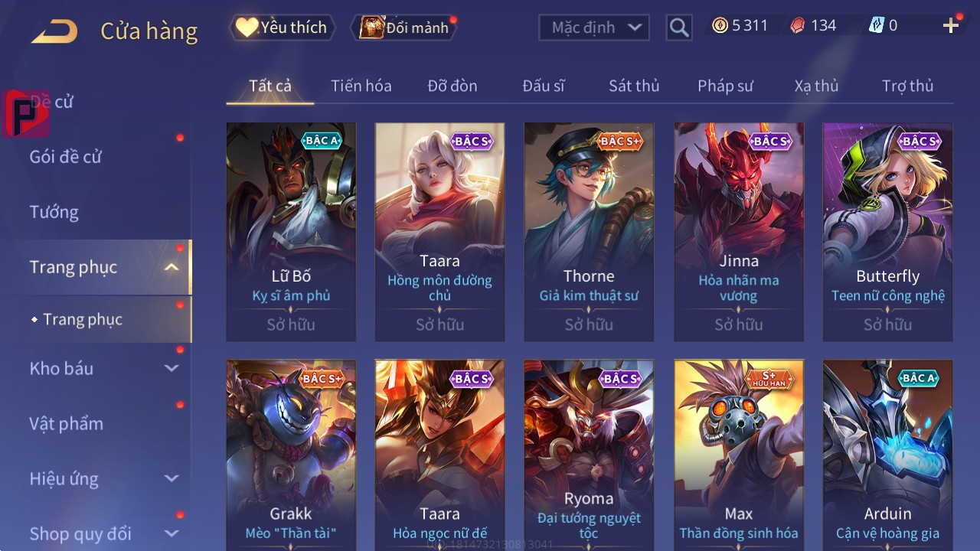Click the blue voucher currency icon
This screenshot has height=551, width=980.
(876, 25)
